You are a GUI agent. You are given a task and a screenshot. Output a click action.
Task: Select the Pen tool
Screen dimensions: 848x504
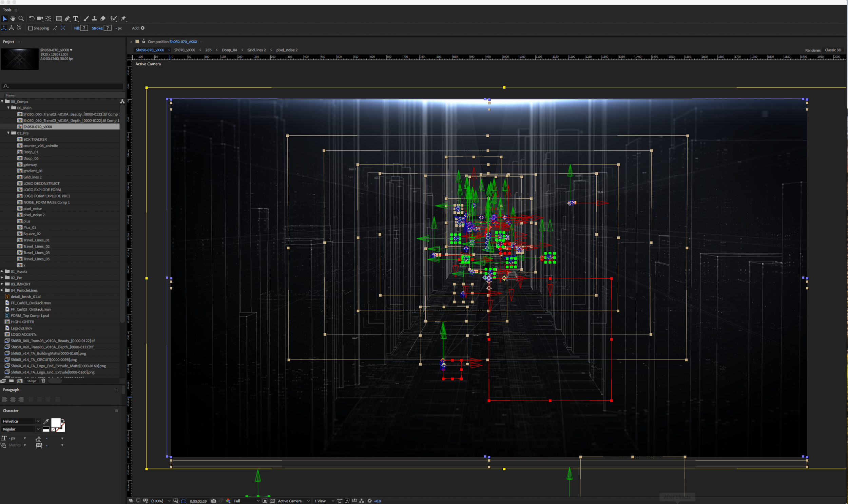click(x=67, y=19)
